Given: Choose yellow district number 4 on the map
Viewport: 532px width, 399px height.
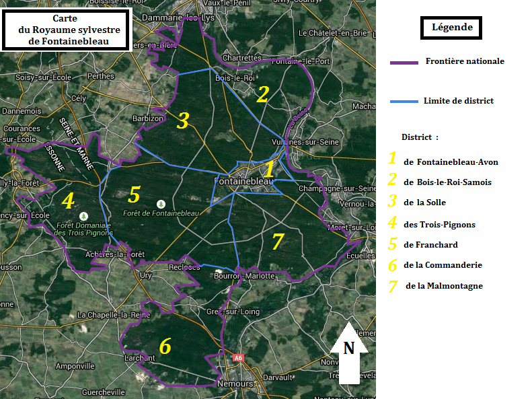Looking at the screenshot, I should click(x=67, y=201).
